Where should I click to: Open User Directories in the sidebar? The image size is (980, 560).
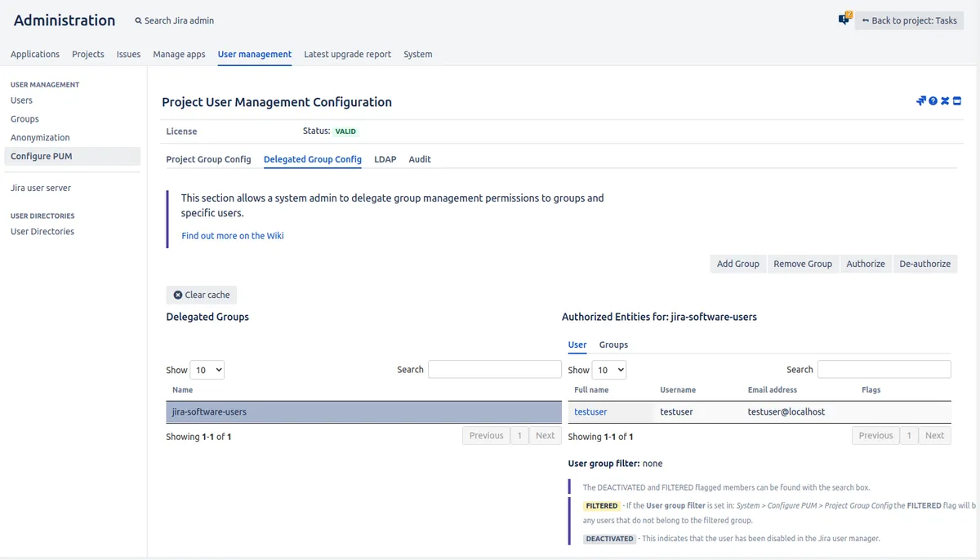click(x=42, y=232)
